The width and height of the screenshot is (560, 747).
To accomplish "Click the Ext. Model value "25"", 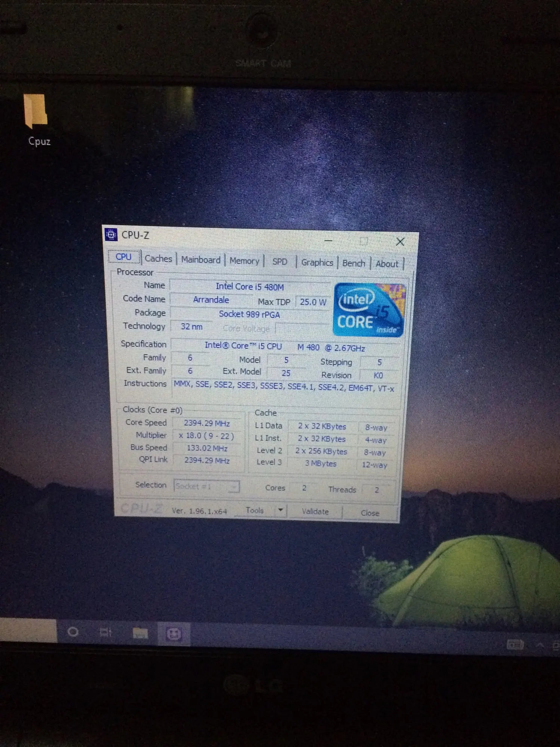I will coord(286,373).
